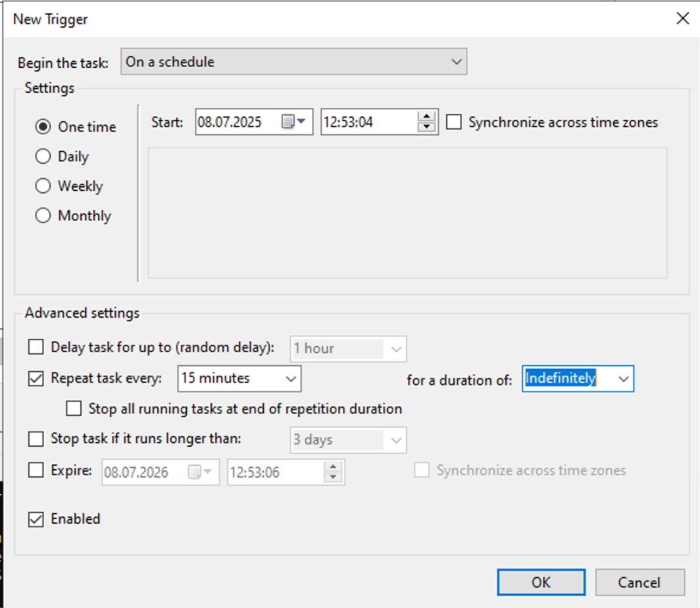Enable the Expire checkbox
The height and width of the screenshot is (608, 700).
pos(37,470)
